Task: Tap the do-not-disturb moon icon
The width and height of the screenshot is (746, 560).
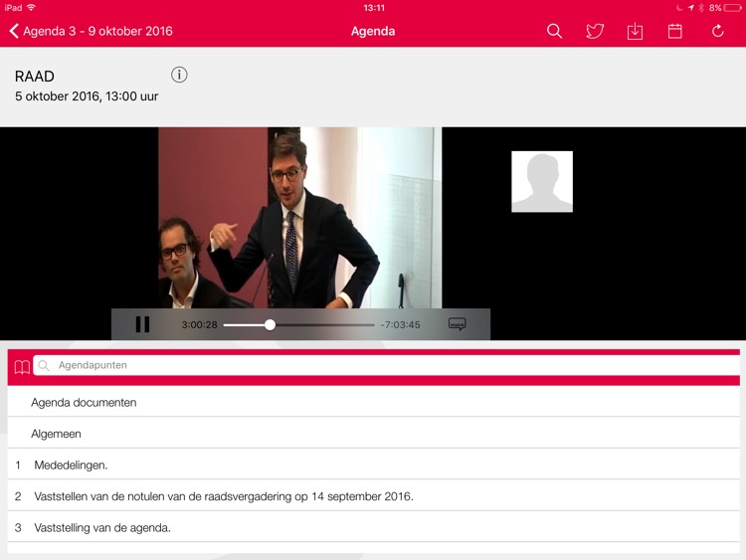Action: tap(679, 8)
